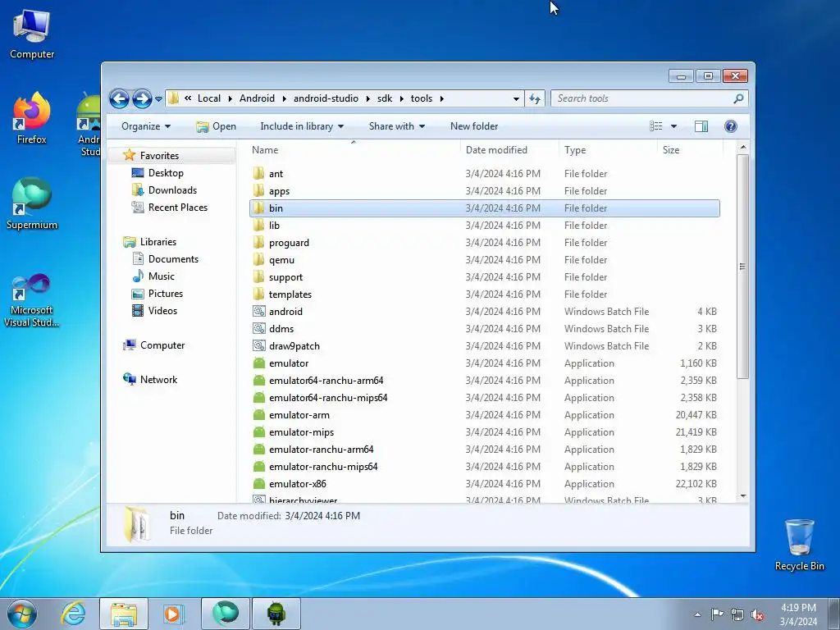Image resolution: width=840 pixels, height=630 pixels.
Task: Change your view icon button
Action: [655, 126]
